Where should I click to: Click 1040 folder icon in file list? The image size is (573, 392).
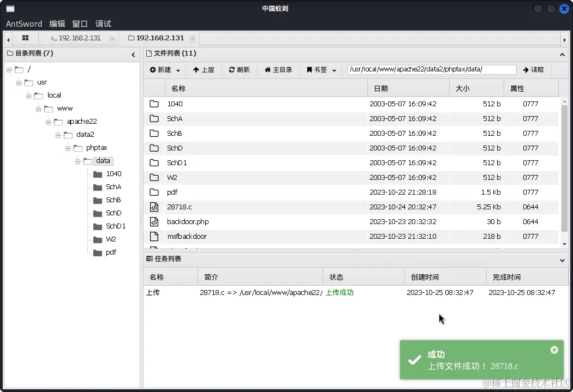coord(154,104)
